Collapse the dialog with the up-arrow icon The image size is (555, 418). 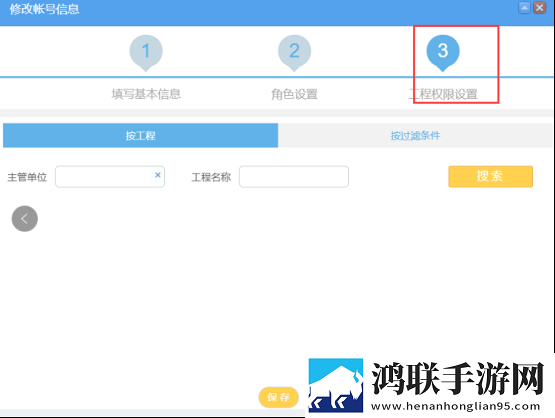click(524, 7)
